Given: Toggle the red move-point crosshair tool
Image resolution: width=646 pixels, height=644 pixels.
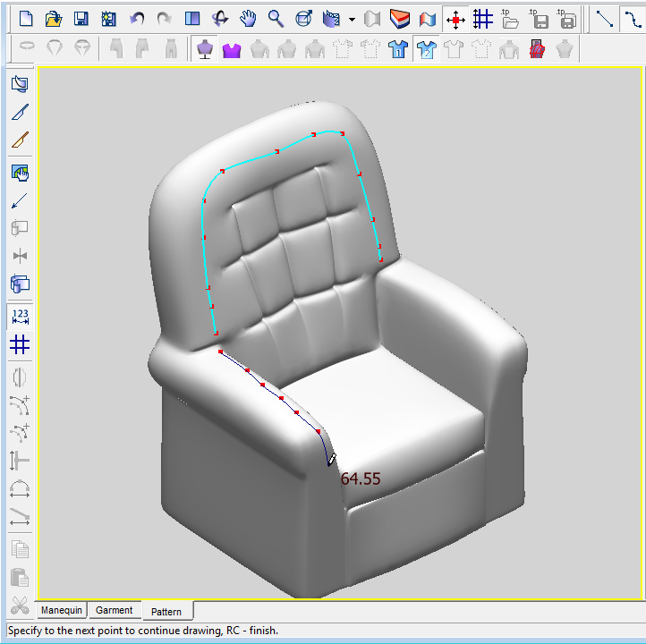Looking at the screenshot, I should click(x=455, y=20).
